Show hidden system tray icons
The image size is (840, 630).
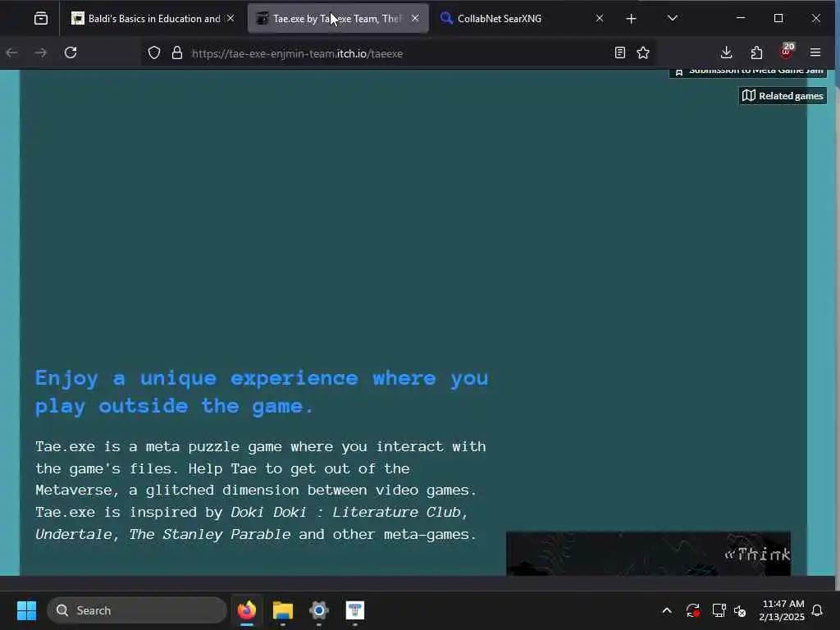click(666, 610)
